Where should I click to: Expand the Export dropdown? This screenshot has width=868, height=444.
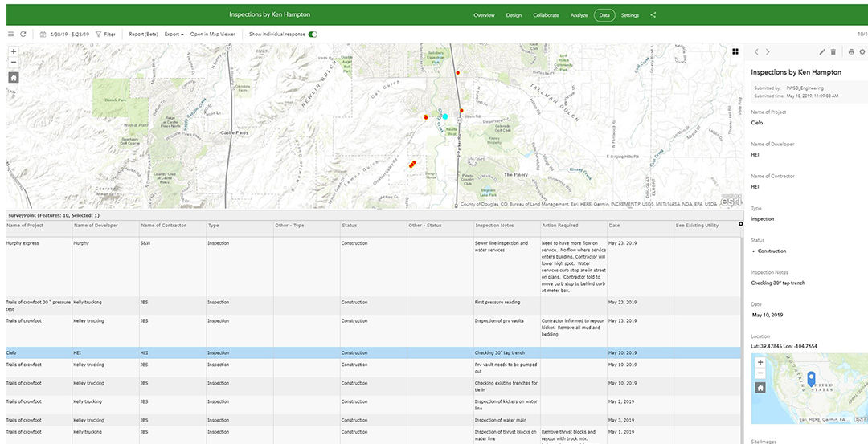coord(174,35)
